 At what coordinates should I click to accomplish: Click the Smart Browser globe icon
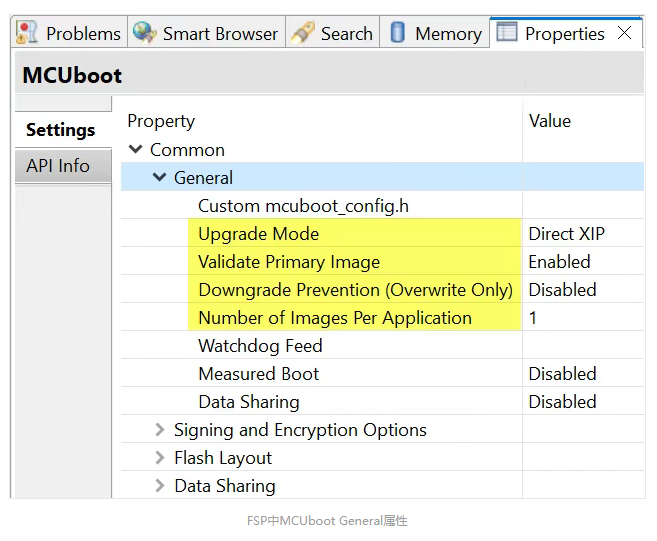click(145, 32)
